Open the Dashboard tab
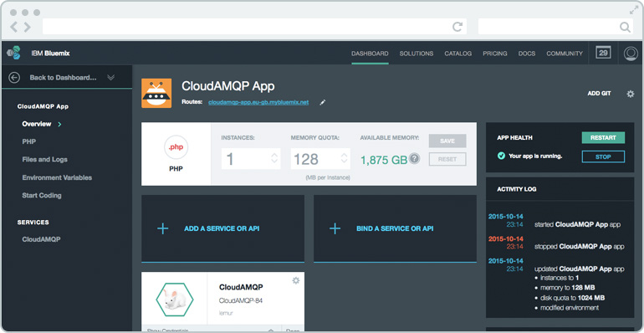This screenshot has height=333, width=644. [370, 54]
